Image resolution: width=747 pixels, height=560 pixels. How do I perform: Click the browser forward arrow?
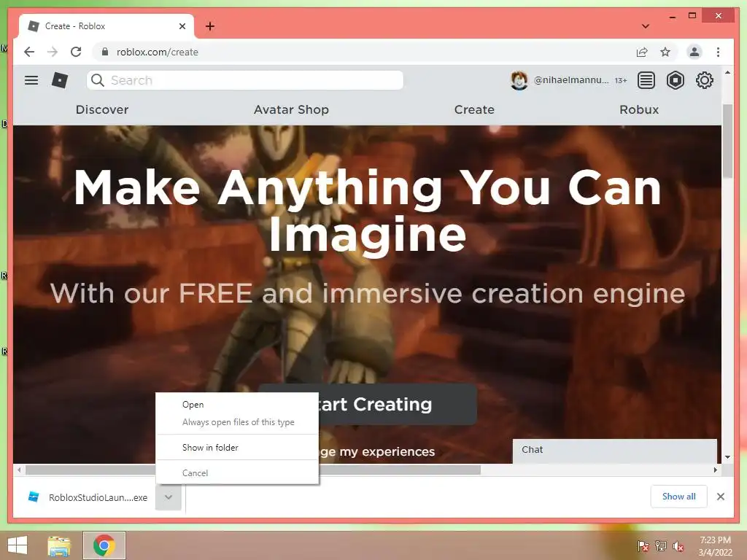(x=53, y=52)
